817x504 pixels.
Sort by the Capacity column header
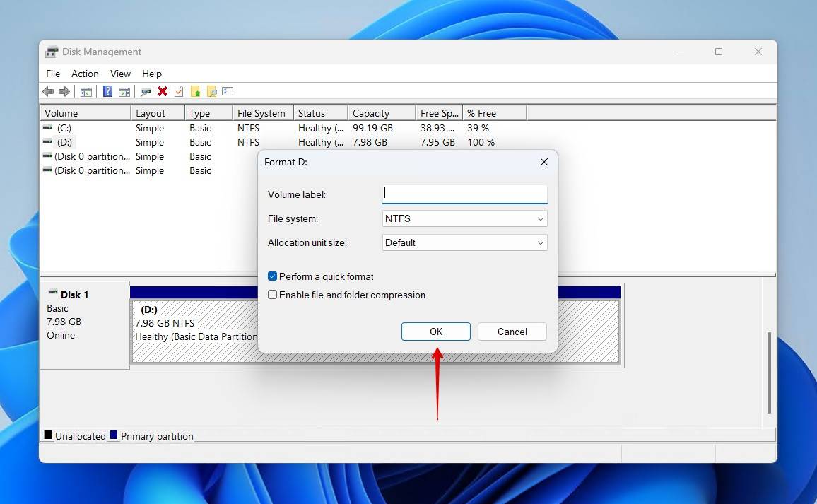click(x=382, y=113)
